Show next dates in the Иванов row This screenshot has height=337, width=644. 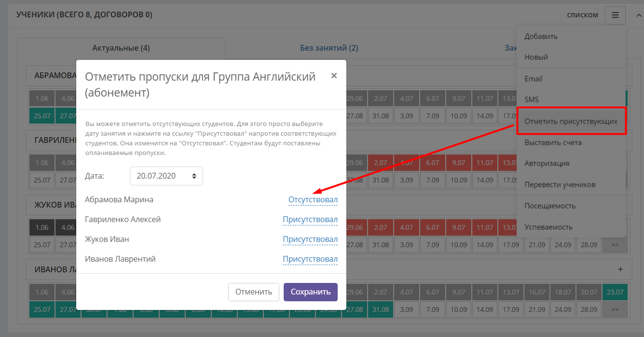[615, 309]
